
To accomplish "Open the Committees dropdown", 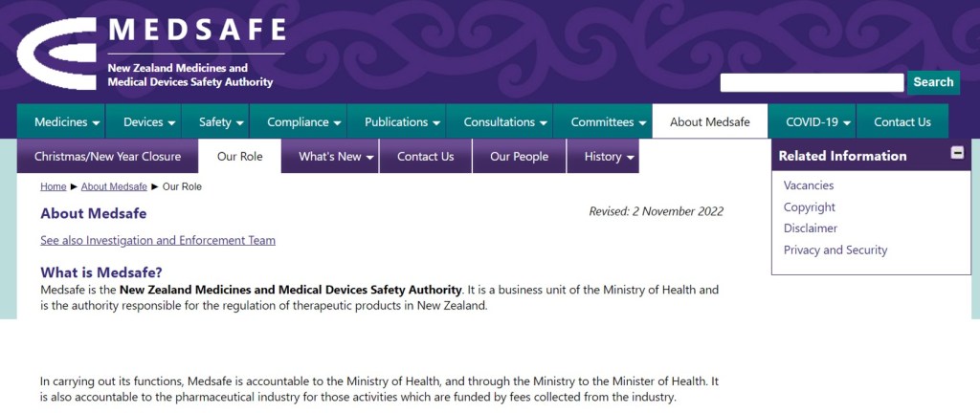I will click(609, 122).
